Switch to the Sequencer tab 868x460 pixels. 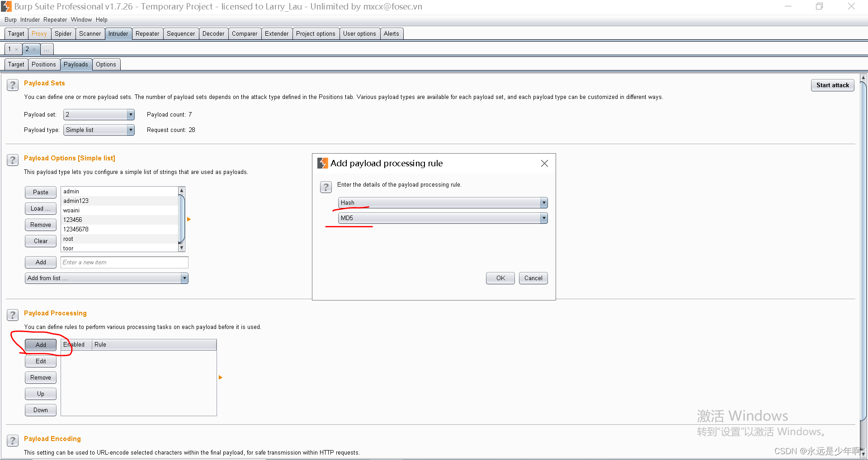tap(181, 34)
